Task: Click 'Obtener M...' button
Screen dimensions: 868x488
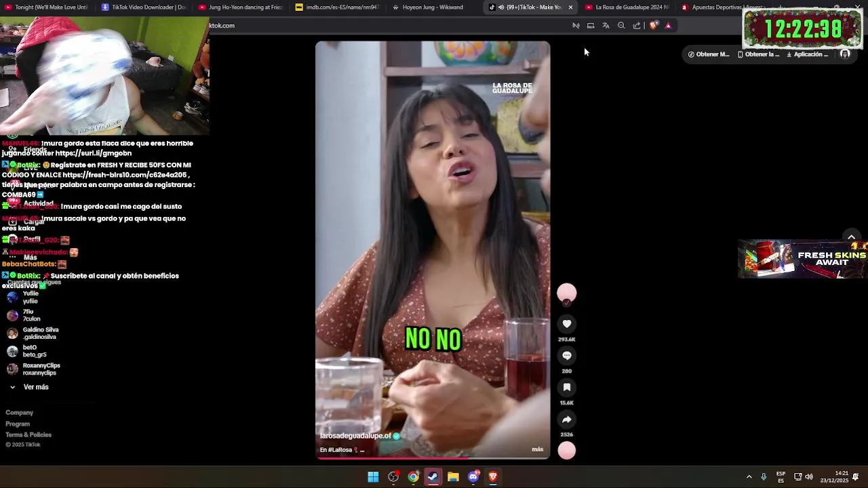Action: click(709, 54)
